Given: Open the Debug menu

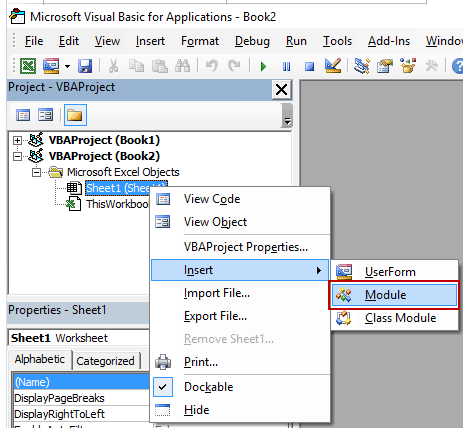Looking at the screenshot, I should pyautogui.click(x=252, y=41).
